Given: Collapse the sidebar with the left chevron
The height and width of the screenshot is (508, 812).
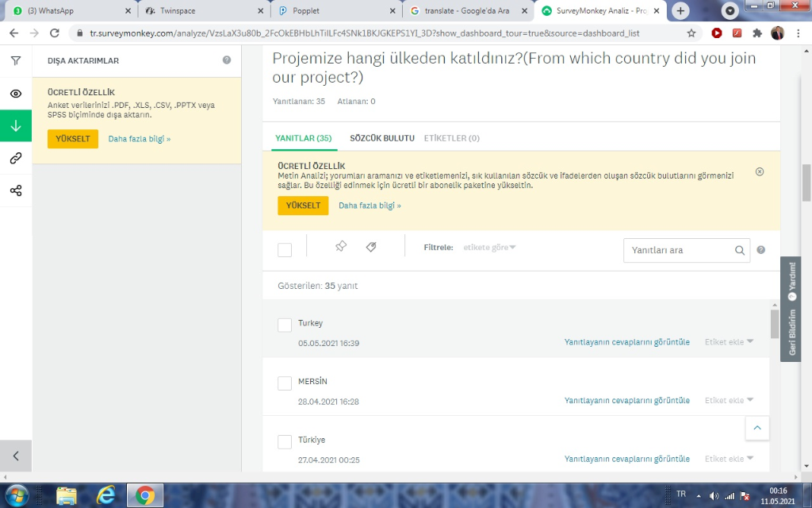Looking at the screenshot, I should (16, 456).
